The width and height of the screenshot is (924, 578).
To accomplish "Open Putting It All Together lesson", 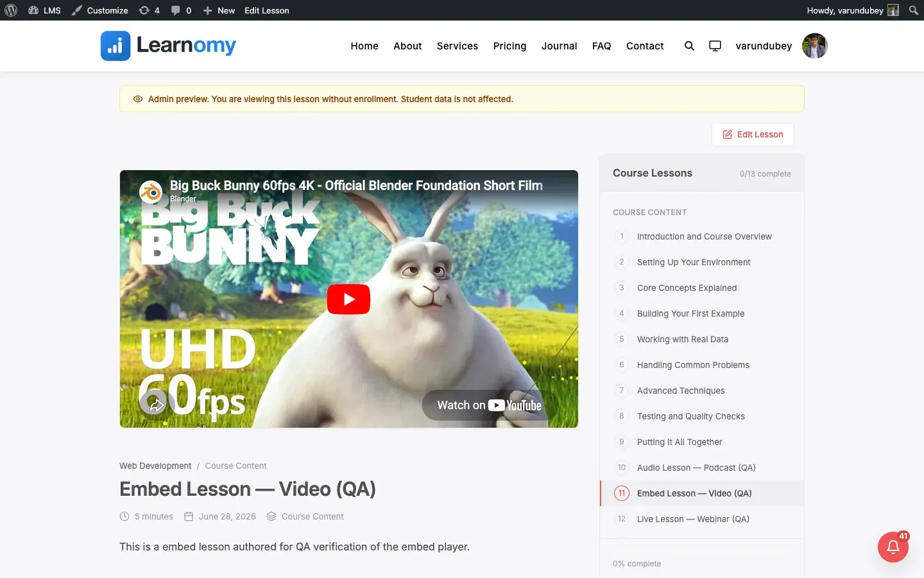I will [x=702, y=442].
